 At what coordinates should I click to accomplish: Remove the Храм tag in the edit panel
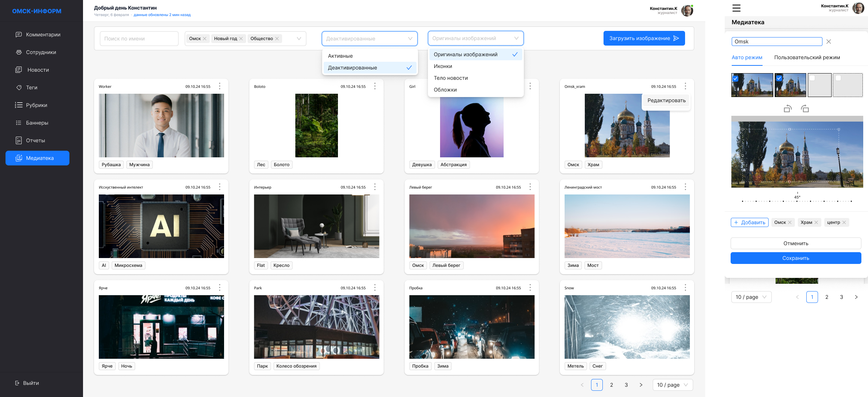point(816,222)
